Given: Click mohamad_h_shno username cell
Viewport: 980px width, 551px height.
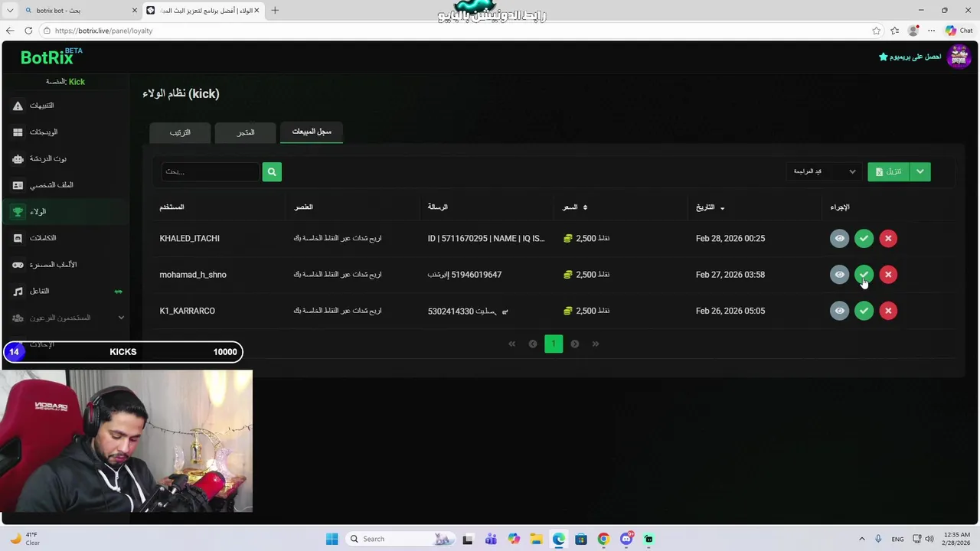Looking at the screenshot, I should 193,275.
